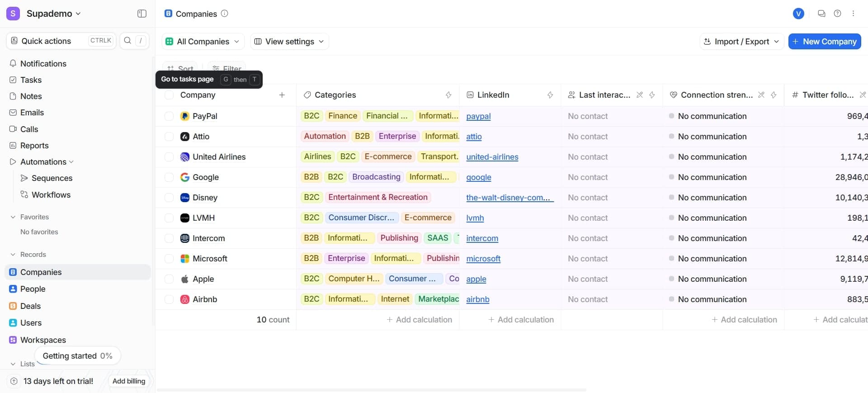Image resolution: width=868 pixels, height=393 pixels.
Task: Click the lightning icon in Categories column header
Action: [448, 95]
